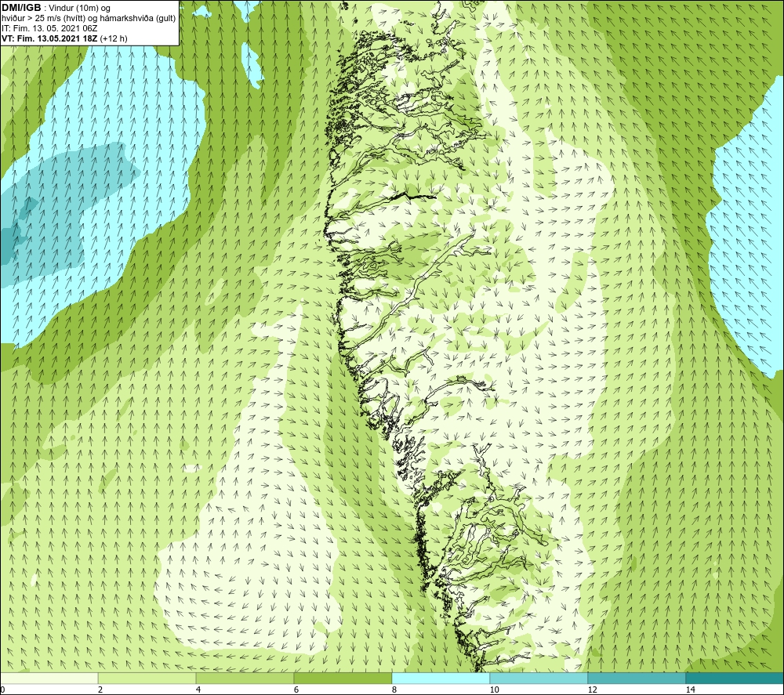Viewport: 784px width, 695px height.
Task: Select the 0–2 m/s palest color bar segment
Action: click(49, 678)
